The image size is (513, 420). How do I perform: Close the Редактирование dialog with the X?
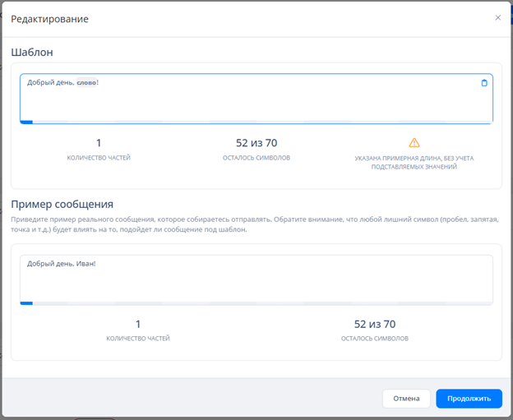point(497,17)
